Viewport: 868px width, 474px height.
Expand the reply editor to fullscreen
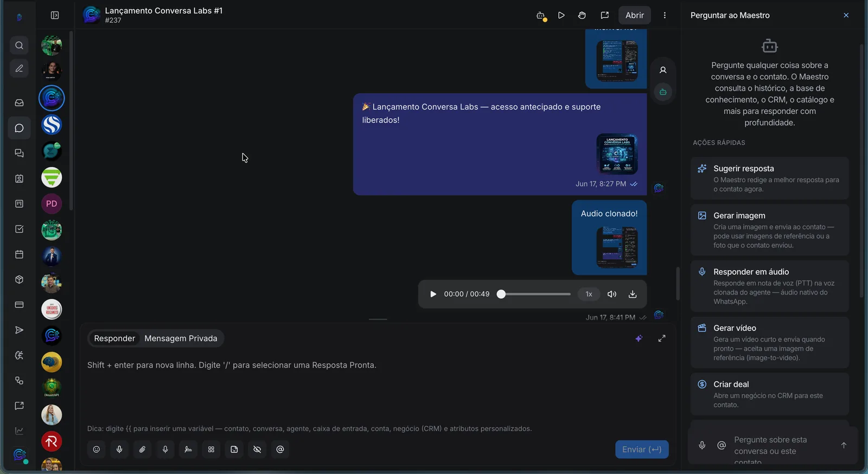[662, 338]
